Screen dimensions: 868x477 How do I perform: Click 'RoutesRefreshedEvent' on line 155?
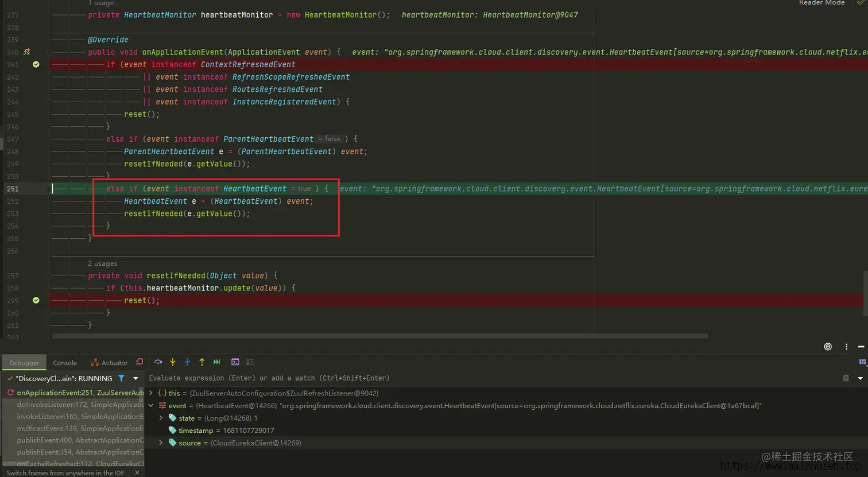click(277, 90)
